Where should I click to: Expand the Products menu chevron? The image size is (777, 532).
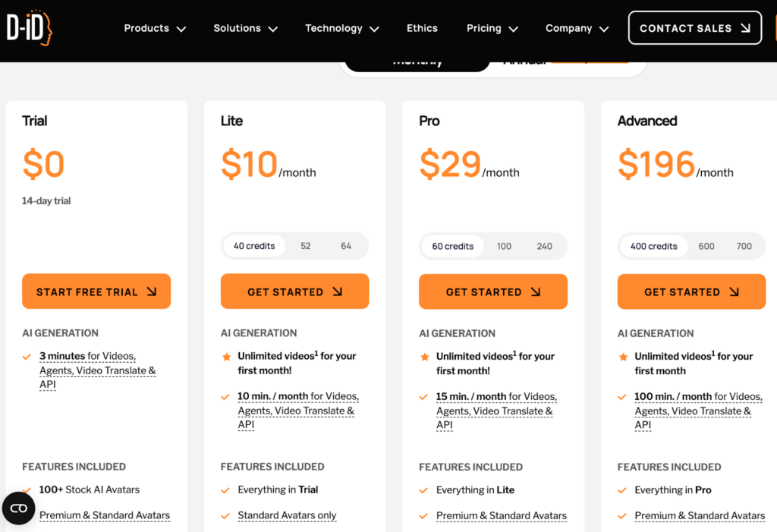(x=181, y=30)
